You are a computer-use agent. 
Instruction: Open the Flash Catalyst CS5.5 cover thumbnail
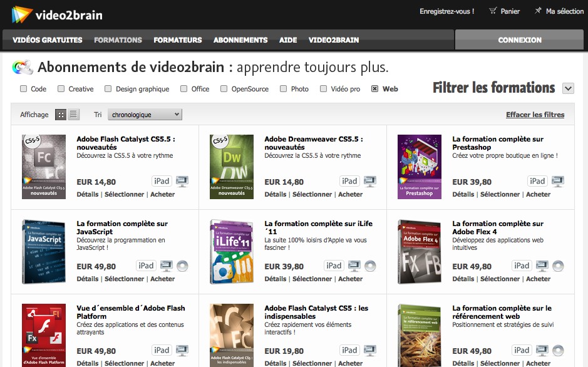(x=44, y=167)
